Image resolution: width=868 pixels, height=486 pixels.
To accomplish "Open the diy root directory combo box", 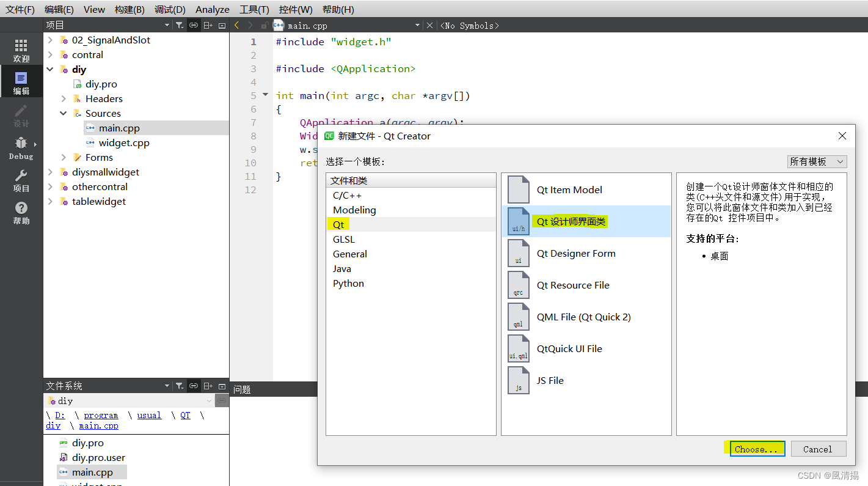I will click(x=129, y=401).
